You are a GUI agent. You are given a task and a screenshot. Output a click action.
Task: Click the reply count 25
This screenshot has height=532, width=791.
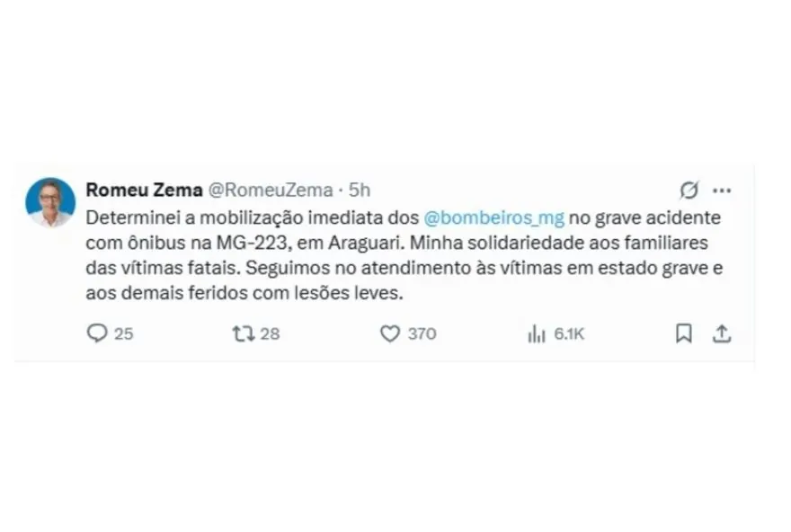tap(124, 333)
